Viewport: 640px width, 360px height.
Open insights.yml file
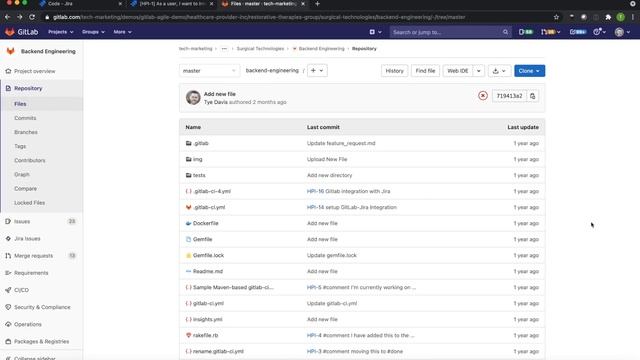207,319
